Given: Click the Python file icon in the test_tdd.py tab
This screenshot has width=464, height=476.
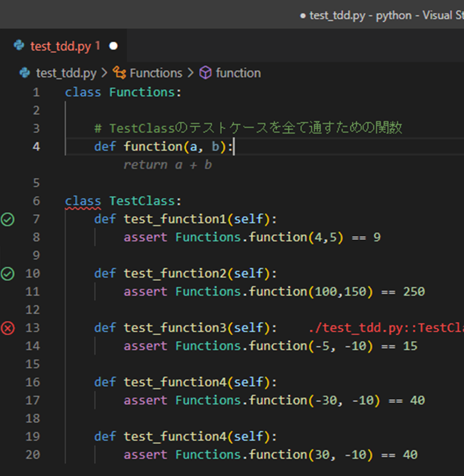Looking at the screenshot, I should 19,46.
